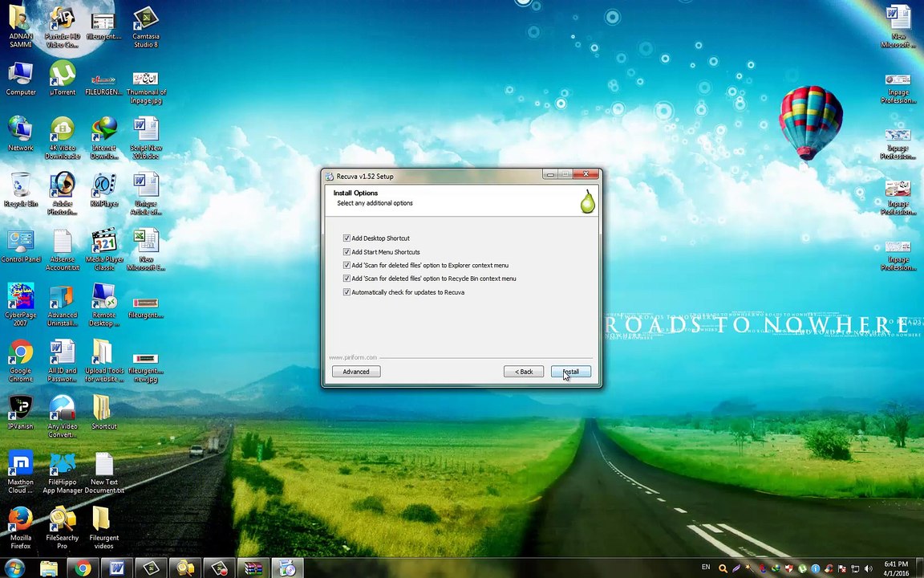The width and height of the screenshot is (924, 578).
Task: Go back with the < Back button
Action: (x=523, y=372)
